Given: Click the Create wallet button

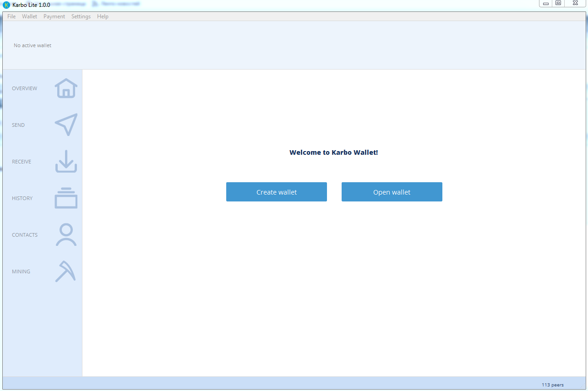Looking at the screenshot, I should point(277,192).
